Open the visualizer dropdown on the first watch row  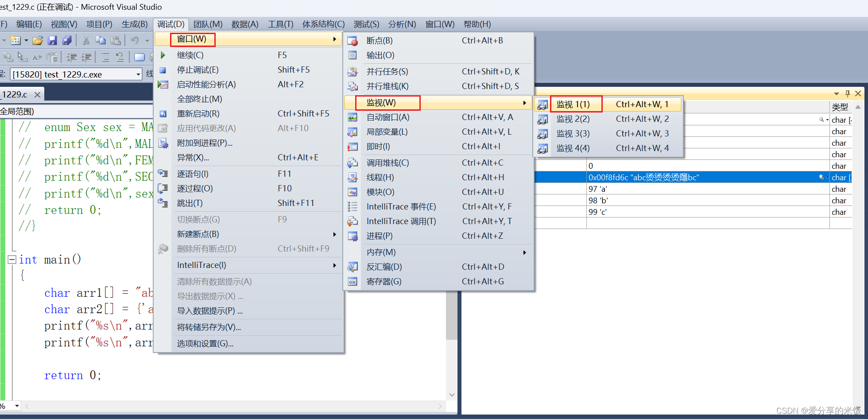(x=827, y=120)
